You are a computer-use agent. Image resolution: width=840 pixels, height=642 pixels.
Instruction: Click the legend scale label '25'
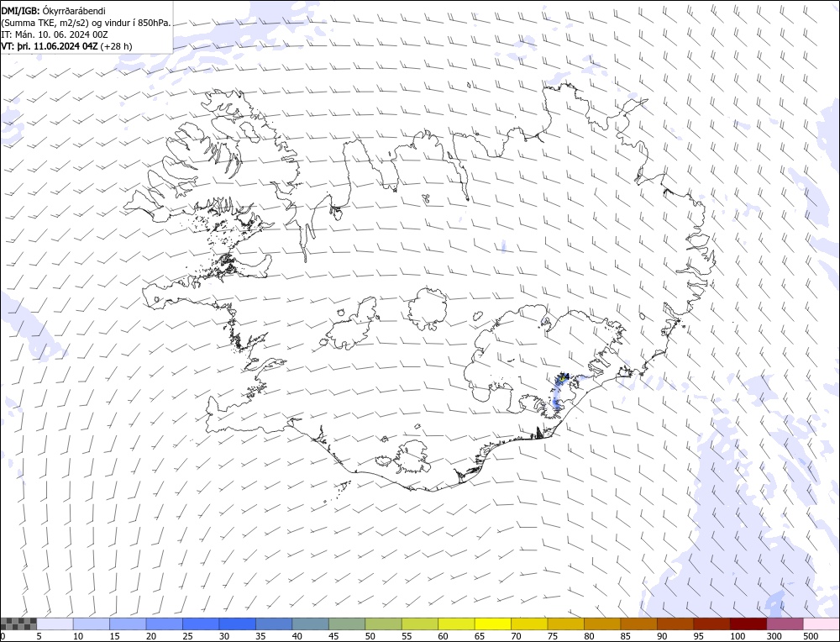187,636
